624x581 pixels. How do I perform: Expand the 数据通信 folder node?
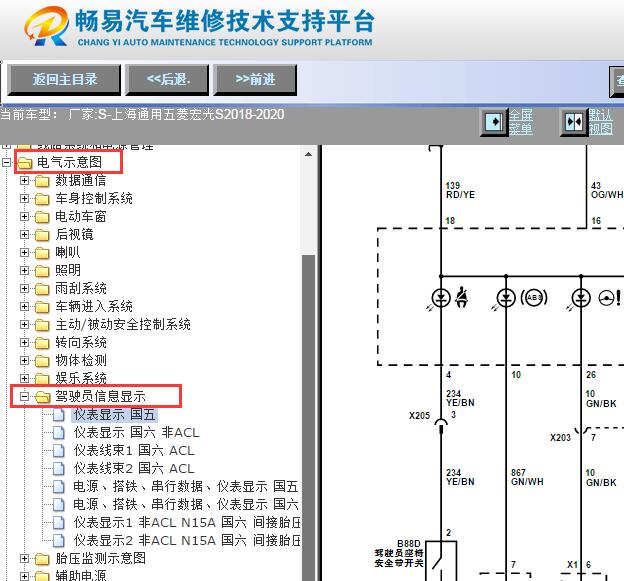(x=24, y=181)
